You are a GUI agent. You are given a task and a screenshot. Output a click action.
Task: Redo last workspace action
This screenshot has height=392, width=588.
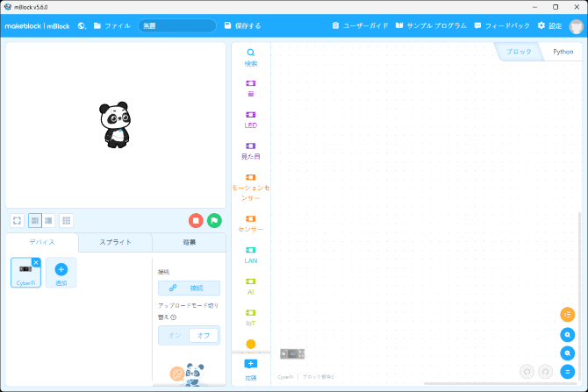pos(545,372)
